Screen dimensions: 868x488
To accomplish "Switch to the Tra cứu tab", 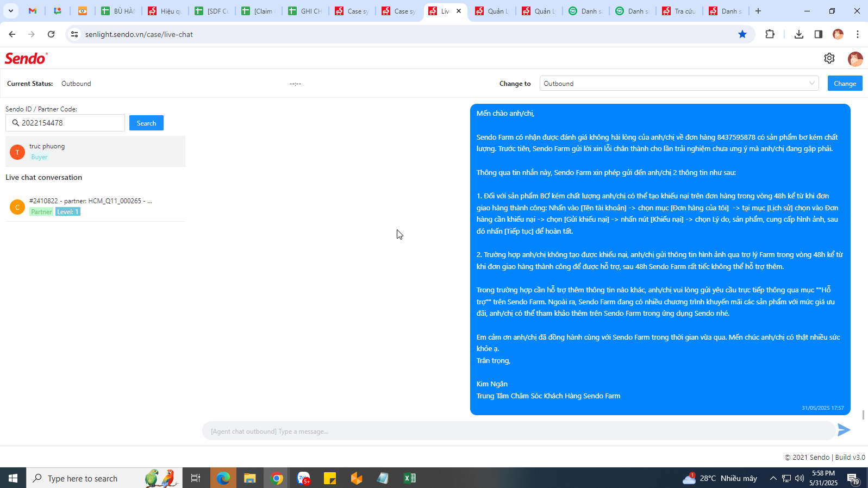I will [x=679, y=11].
